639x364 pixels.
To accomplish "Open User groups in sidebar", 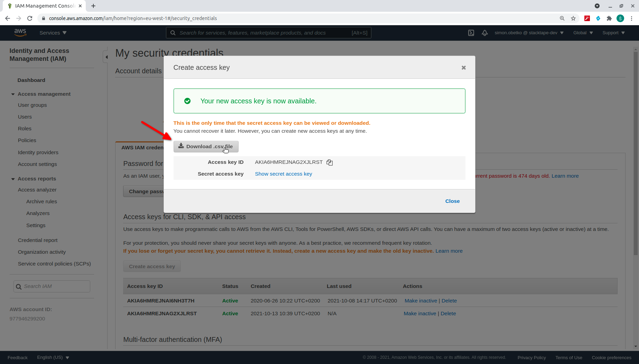I will [32, 105].
